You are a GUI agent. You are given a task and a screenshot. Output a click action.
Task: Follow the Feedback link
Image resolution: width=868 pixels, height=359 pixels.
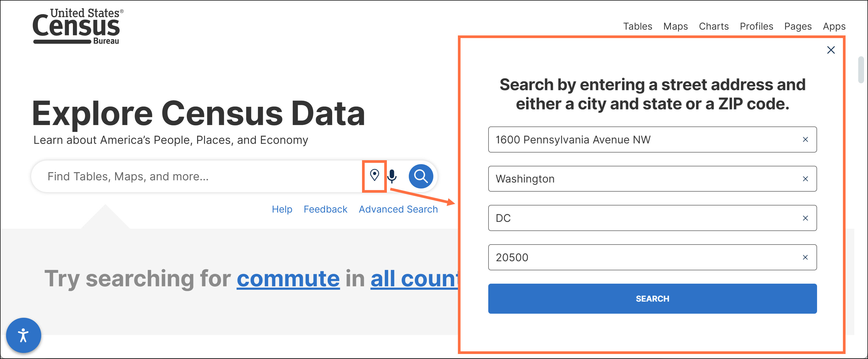(325, 209)
